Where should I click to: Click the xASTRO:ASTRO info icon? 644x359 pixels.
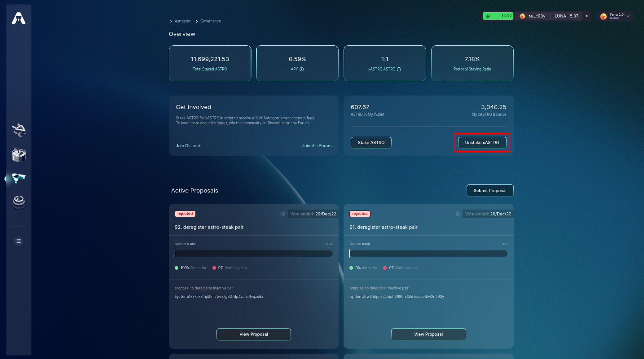399,70
